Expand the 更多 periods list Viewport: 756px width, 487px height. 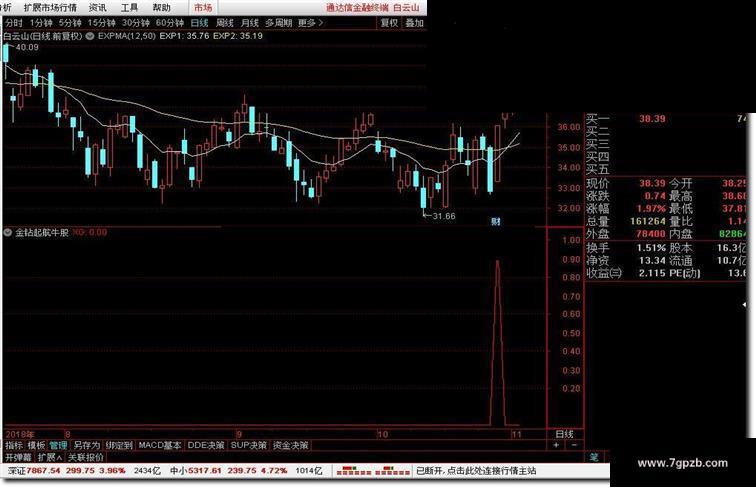[310, 23]
